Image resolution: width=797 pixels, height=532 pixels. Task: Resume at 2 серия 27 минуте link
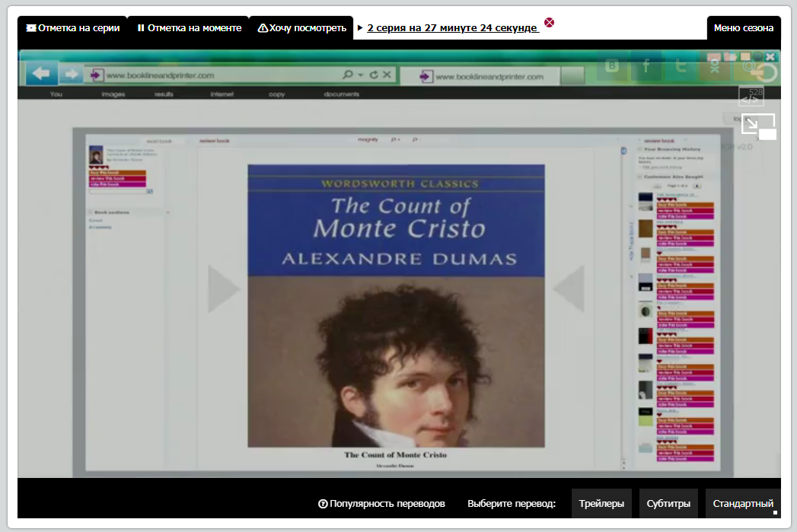point(452,28)
